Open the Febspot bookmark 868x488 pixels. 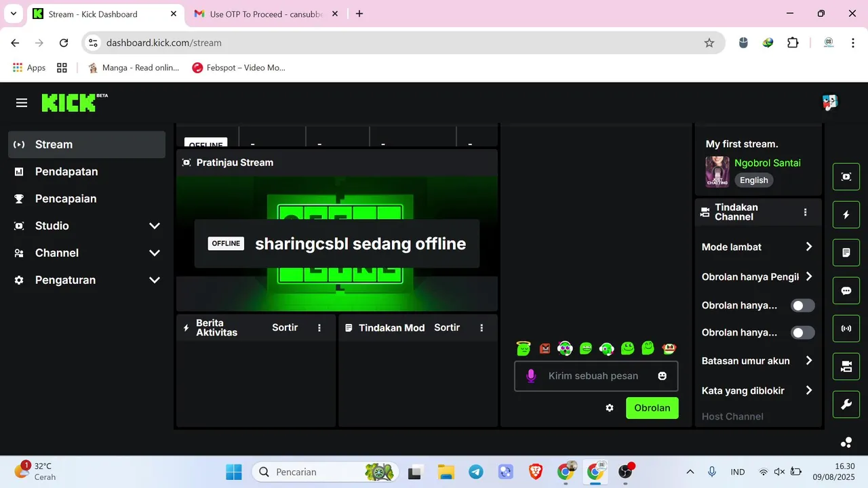pos(239,68)
